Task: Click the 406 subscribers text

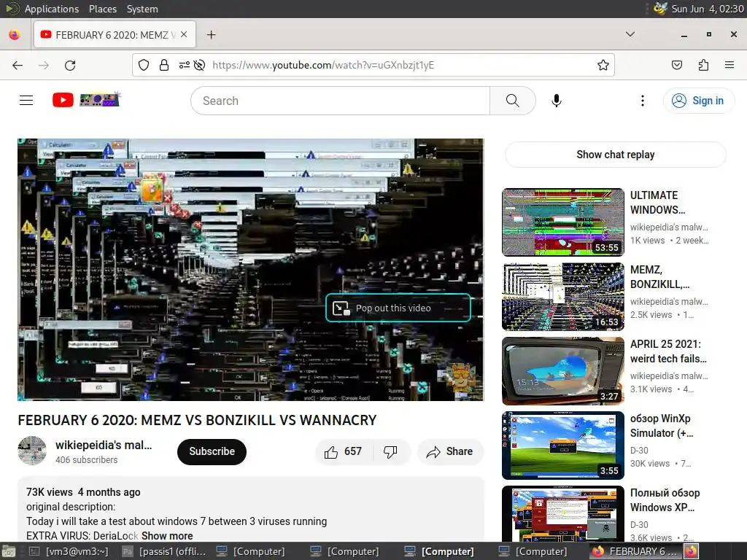Action: coord(86,460)
